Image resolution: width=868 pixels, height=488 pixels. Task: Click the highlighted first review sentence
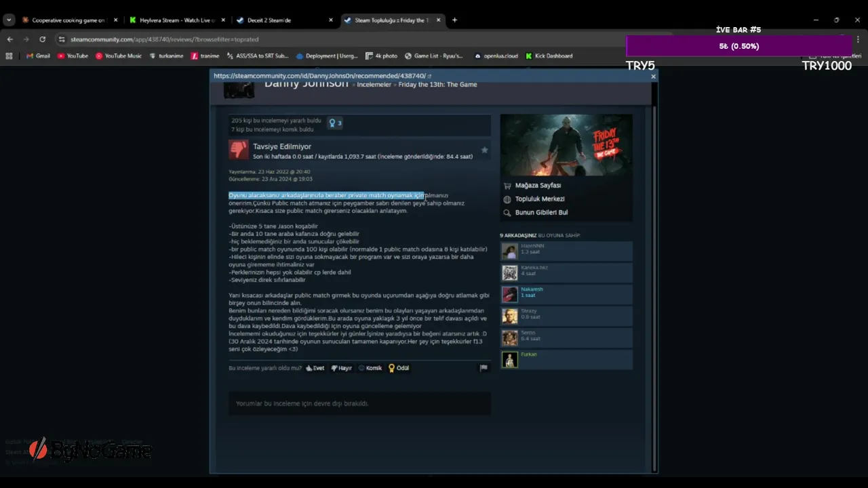tap(326, 195)
